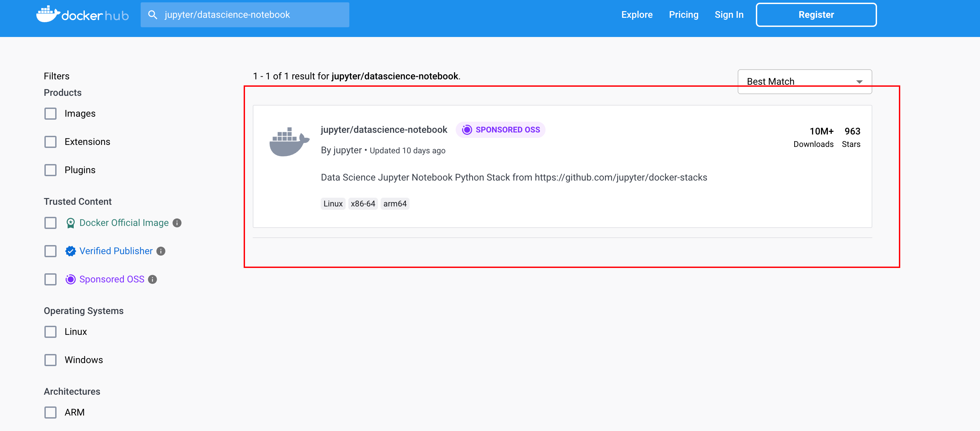Enable the Extensions product filter
The image size is (980, 431).
(50, 142)
